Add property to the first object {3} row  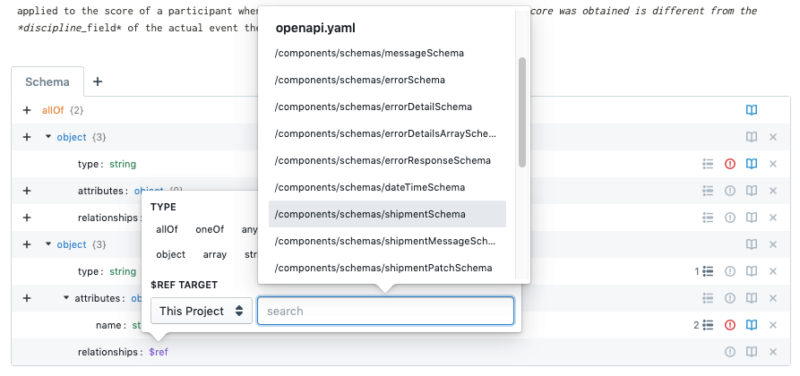click(x=27, y=137)
